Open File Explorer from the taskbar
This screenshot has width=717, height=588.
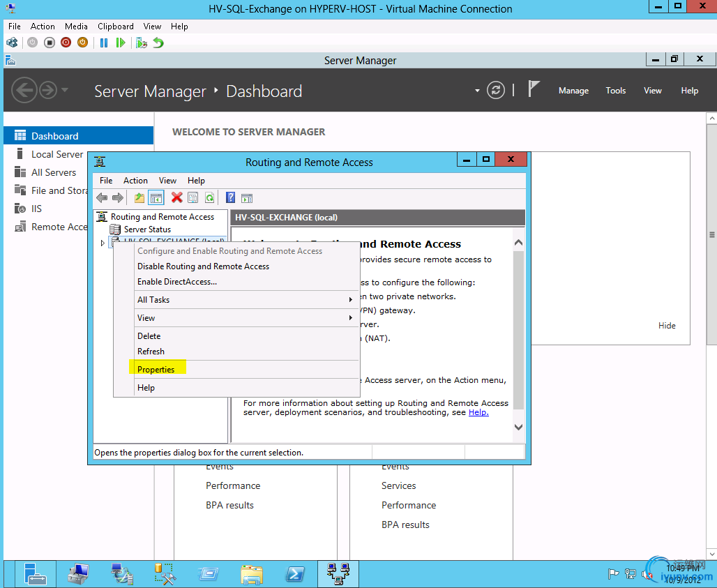pos(252,574)
